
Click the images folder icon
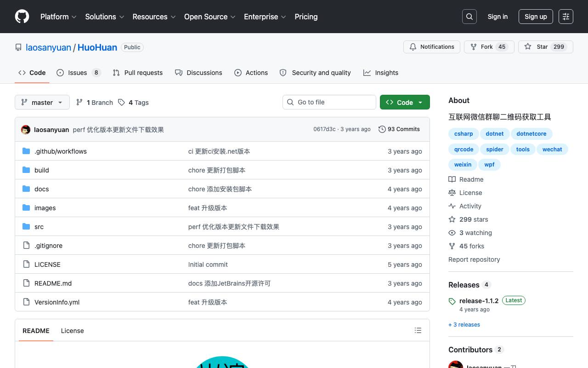coord(26,208)
